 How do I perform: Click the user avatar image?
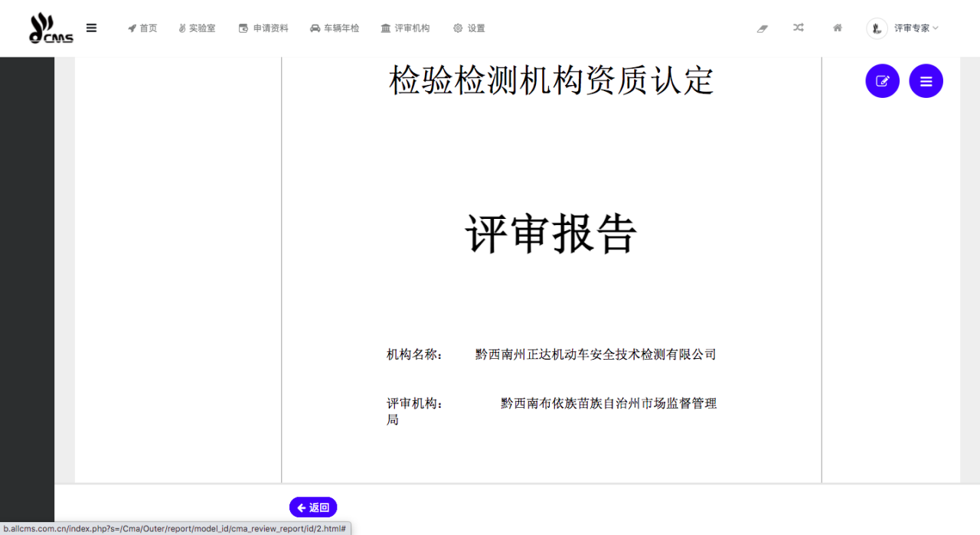876,28
